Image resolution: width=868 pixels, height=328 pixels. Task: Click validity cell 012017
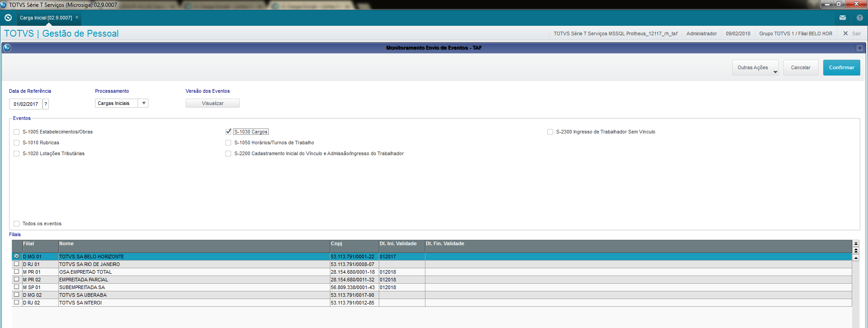(x=402, y=257)
